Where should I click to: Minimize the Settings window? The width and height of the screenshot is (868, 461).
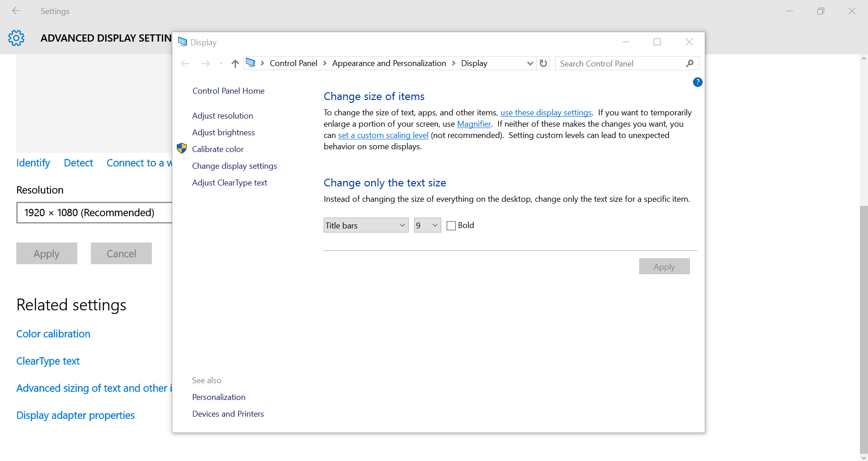(x=790, y=11)
